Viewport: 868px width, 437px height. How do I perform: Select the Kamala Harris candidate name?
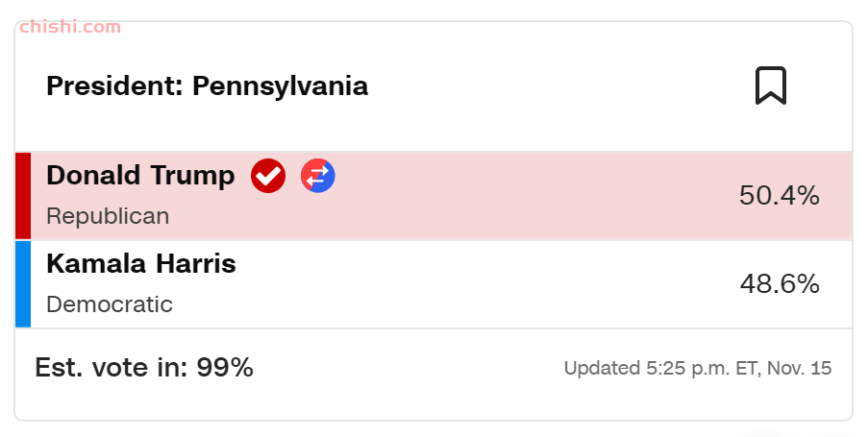coord(141,263)
